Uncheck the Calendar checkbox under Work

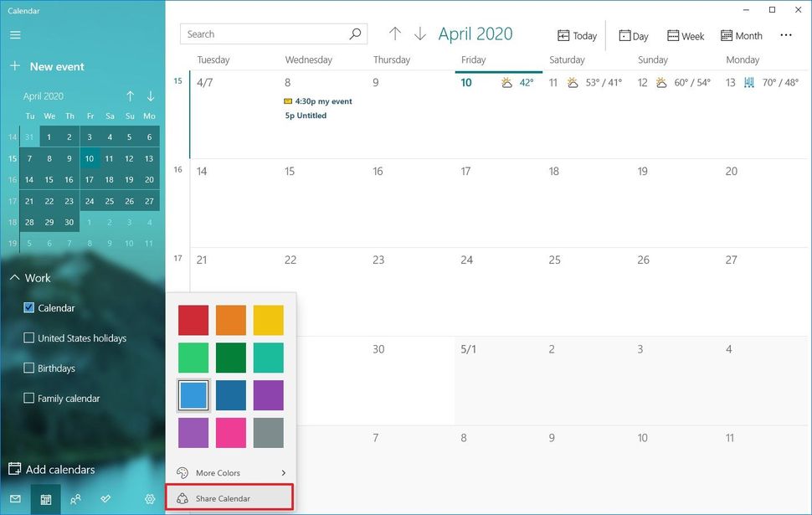click(28, 307)
